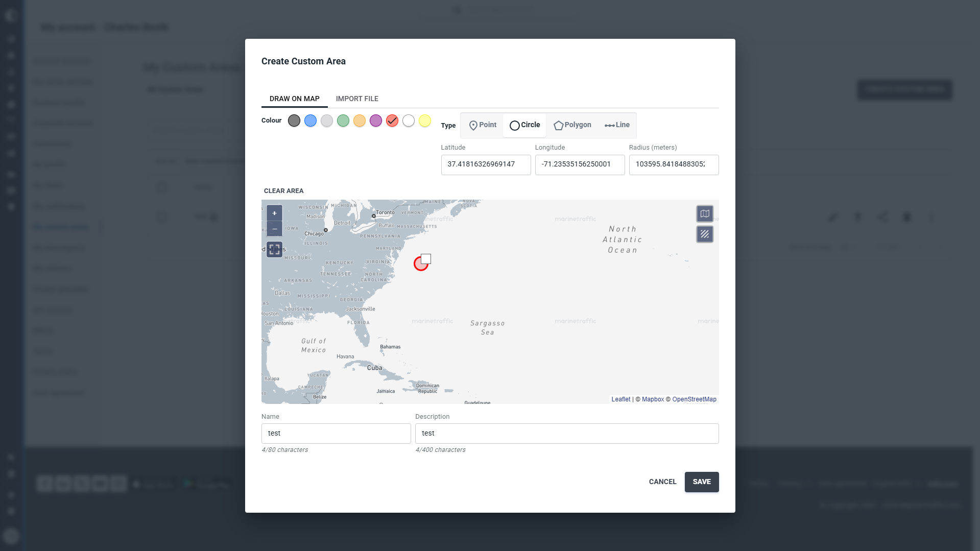The image size is (980, 551).
Task: Open the Leaflet attribution link
Action: pyautogui.click(x=620, y=399)
